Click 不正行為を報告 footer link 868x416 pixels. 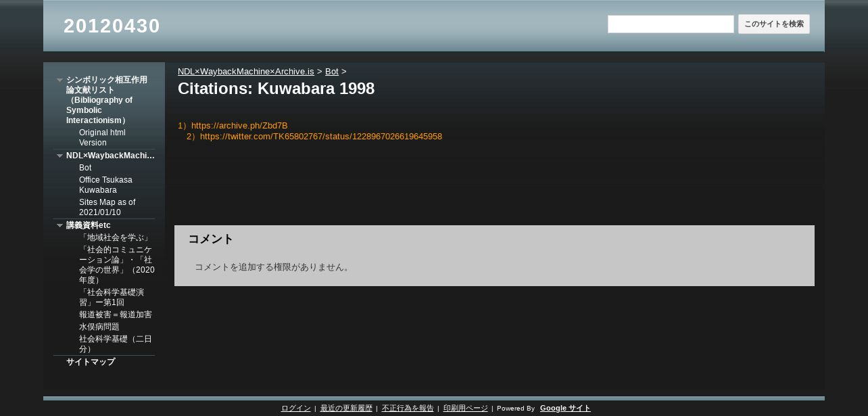(x=408, y=408)
